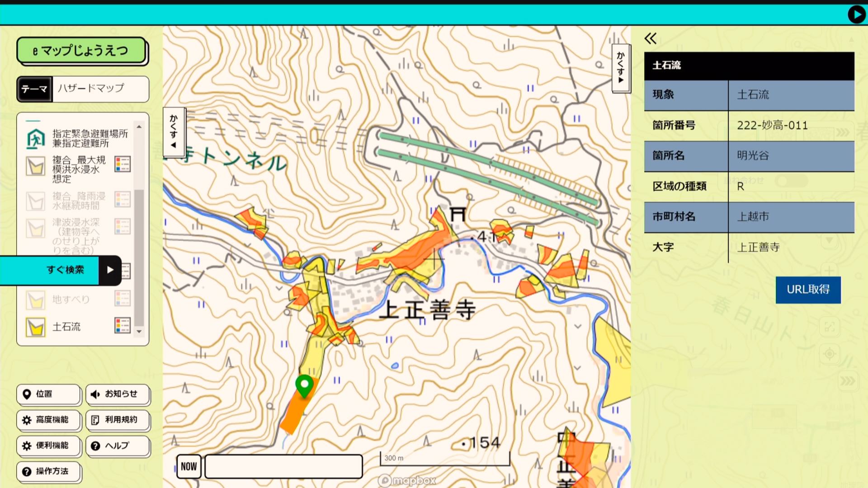Toggle the 指定緊急避難場所 evacuation shelter layer icon
868x488 pixels.
[35, 139]
